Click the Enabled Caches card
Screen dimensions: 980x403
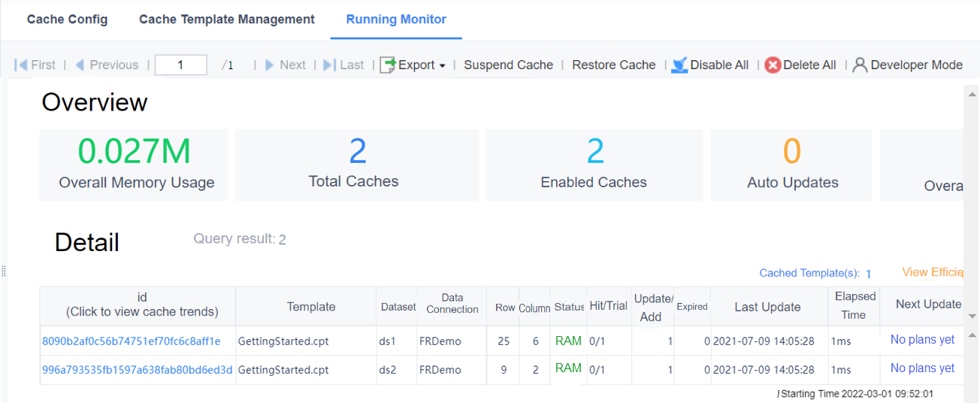point(594,165)
